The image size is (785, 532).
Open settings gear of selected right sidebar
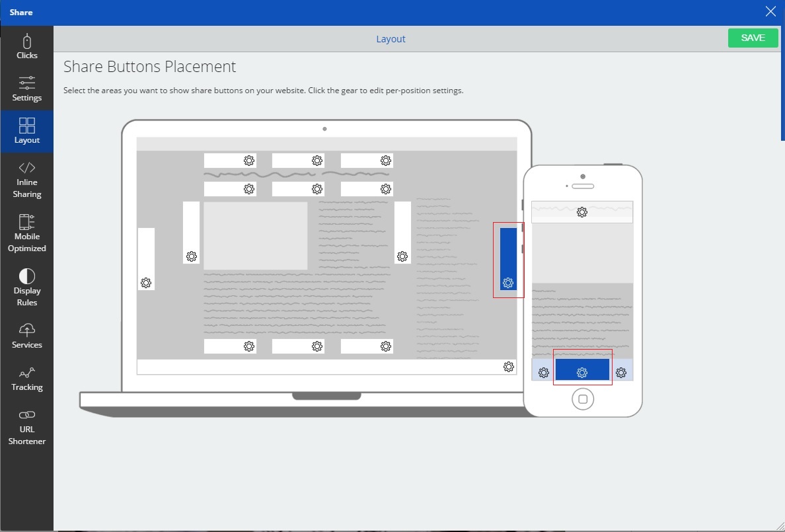[507, 283]
